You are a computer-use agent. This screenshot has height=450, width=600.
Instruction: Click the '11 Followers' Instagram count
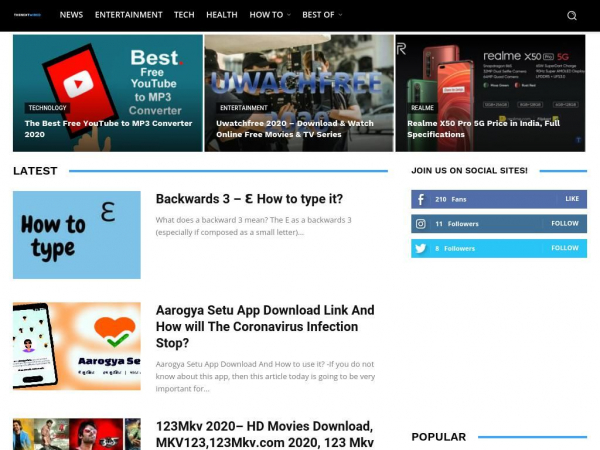point(457,224)
